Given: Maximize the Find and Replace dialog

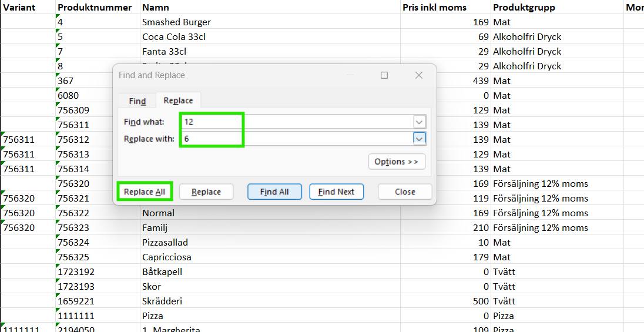Looking at the screenshot, I should point(384,75).
